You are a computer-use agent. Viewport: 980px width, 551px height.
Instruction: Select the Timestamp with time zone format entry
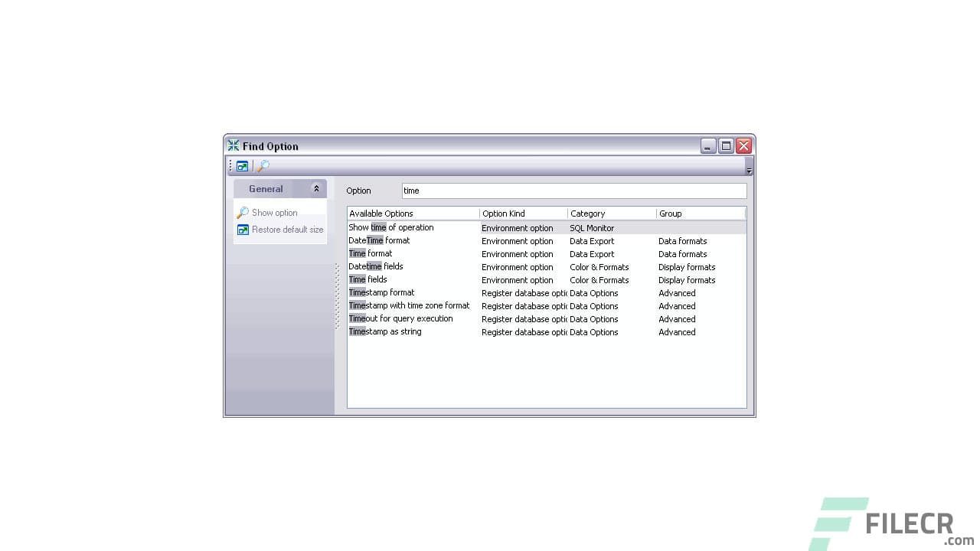[x=409, y=305]
